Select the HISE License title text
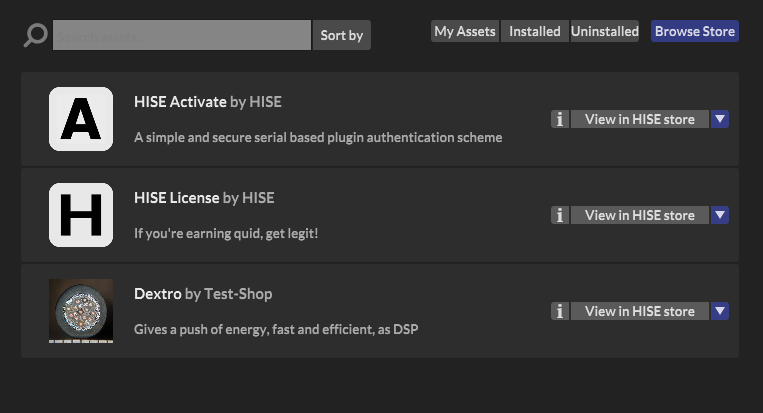The image size is (763, 413). coord(177,198)
